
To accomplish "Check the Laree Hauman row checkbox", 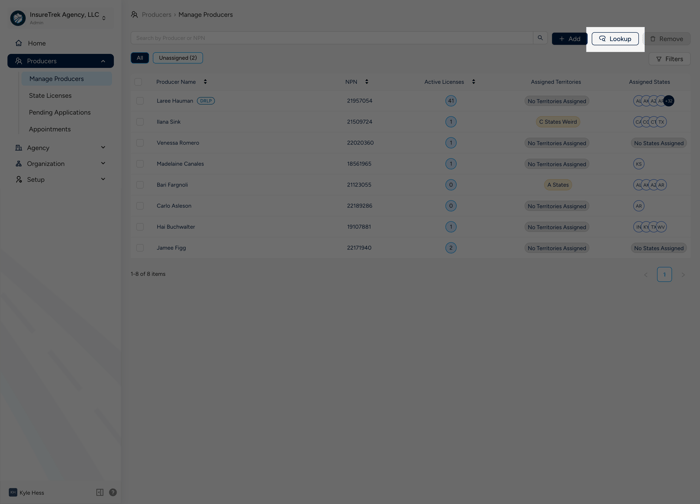I will 140,101.
